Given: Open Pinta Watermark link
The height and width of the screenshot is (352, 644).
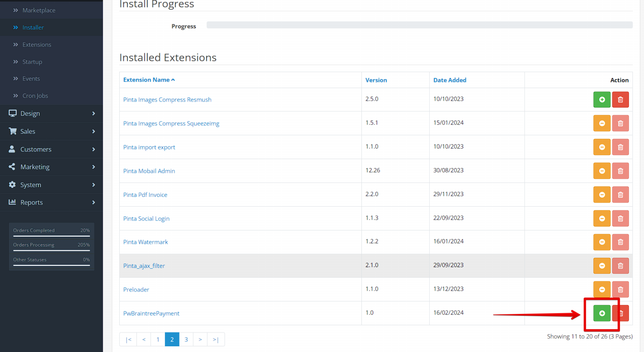Looking at the screenshot, I should coord(145,242).
